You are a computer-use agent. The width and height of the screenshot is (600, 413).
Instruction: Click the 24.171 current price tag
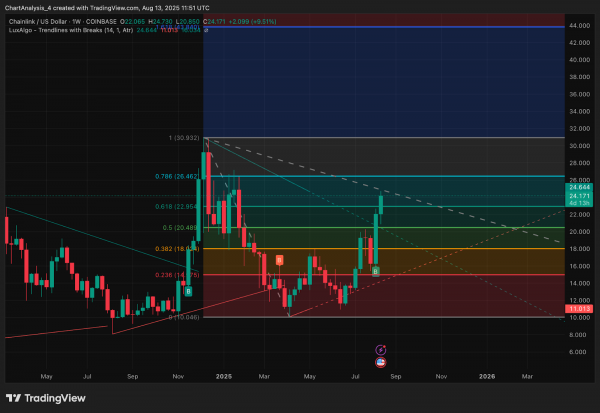pos(579,196)
